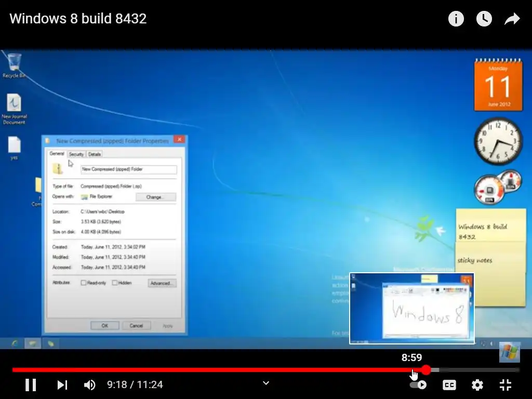Click the Apply button
The image size is (532, 399).
pyautogui.click(x=168, y=326)
